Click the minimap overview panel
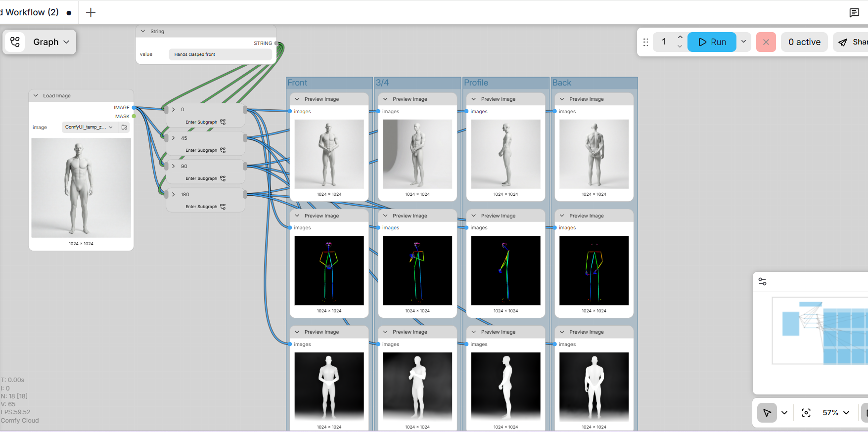Image resolution: width=868 pixels, height=432 pixels. click(820, 330)
